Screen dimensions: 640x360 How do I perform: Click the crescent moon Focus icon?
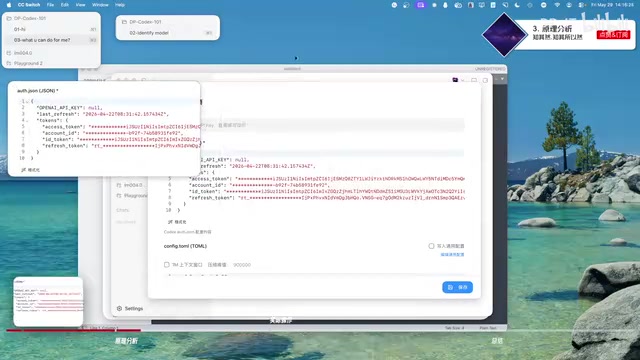click(518, 5)
